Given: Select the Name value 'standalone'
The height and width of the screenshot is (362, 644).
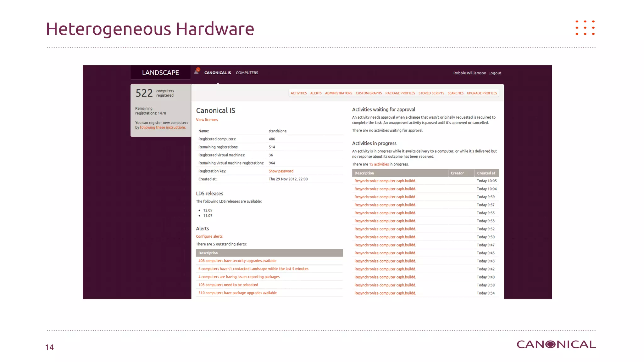Looking at the screenshot, I should tap(278, 131).
